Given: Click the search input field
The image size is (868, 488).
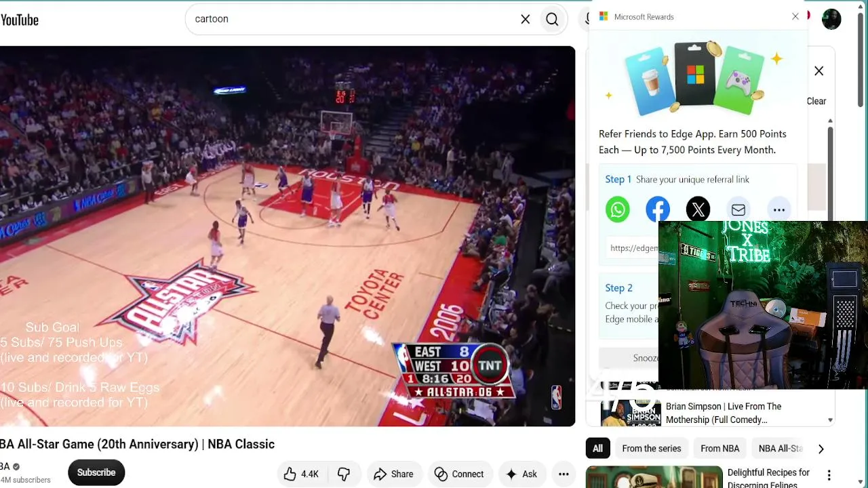Looking at the screenshot, I should [x=353, y=20].
